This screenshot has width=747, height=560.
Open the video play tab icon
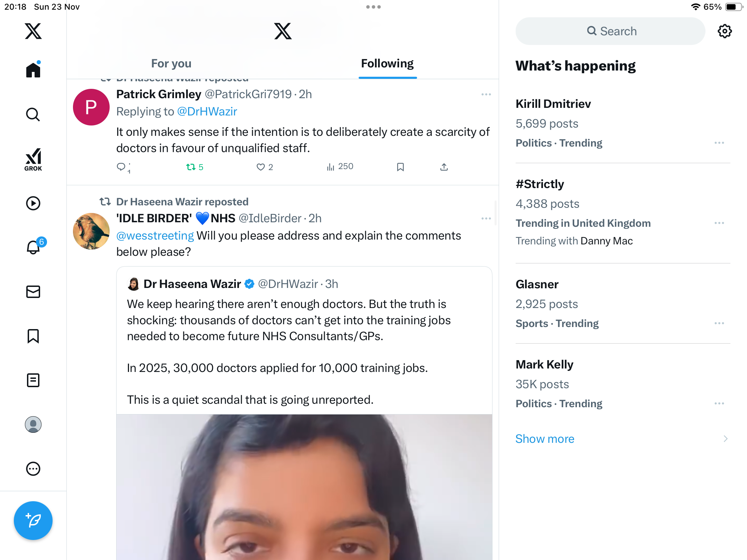coord(33,203)
